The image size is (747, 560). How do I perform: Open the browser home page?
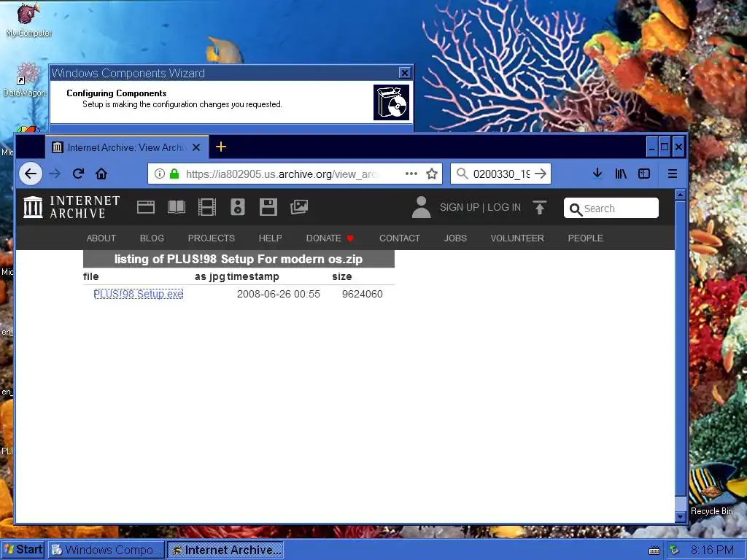click(x=101, y=174)
